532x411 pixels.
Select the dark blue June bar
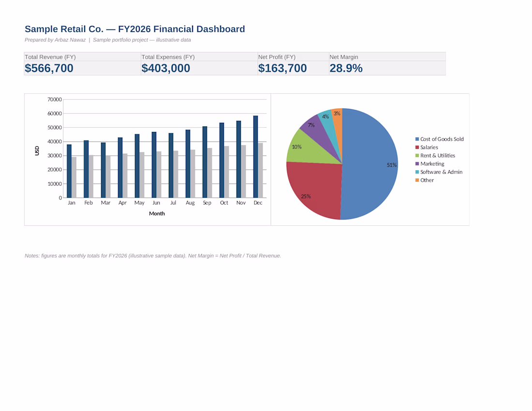154,165
